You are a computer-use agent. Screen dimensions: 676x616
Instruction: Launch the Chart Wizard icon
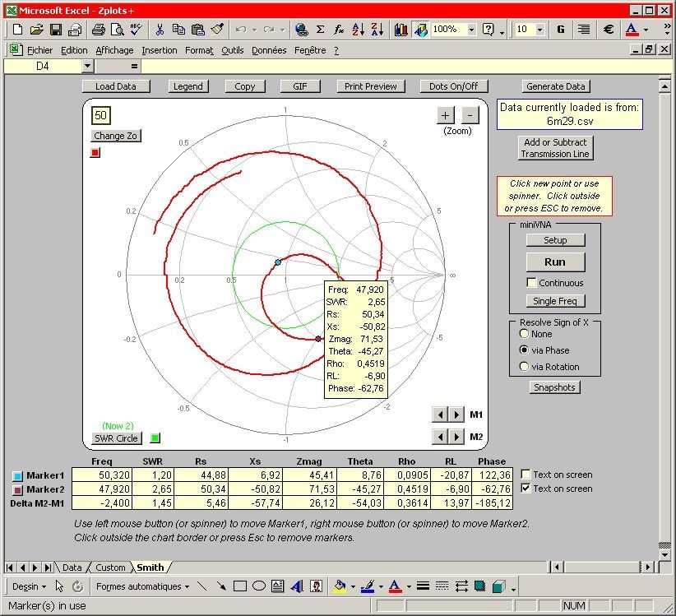(401, 30)
